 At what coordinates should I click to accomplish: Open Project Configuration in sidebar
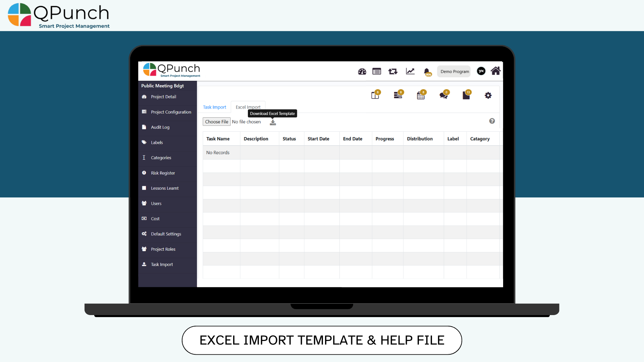coord(171,112)
